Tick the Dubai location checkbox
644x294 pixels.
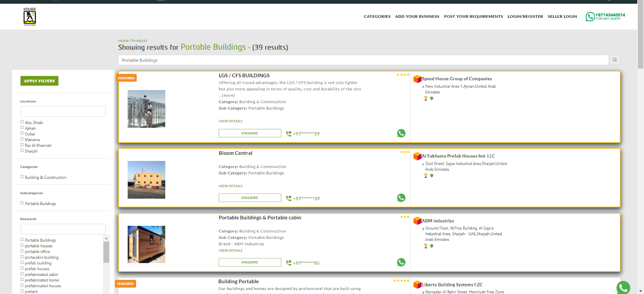coord(22,133)
